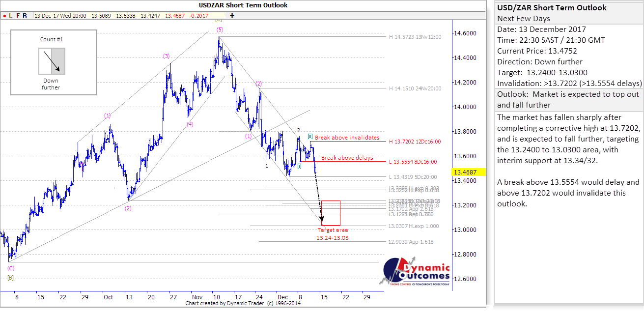
Task: Click the 'H 14.1510 24Nv20:00' level label
Action: click(x=416, y=88)
